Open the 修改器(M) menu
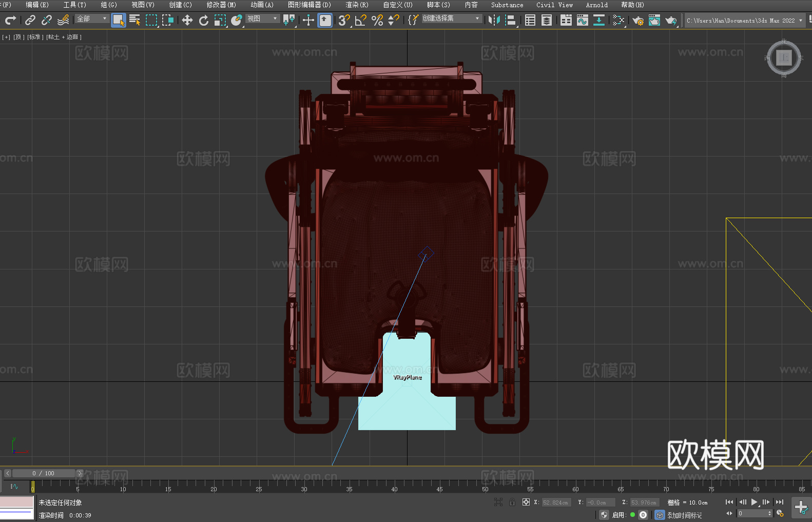The height and width of the screenshot is (522, 812). (221, 5)
